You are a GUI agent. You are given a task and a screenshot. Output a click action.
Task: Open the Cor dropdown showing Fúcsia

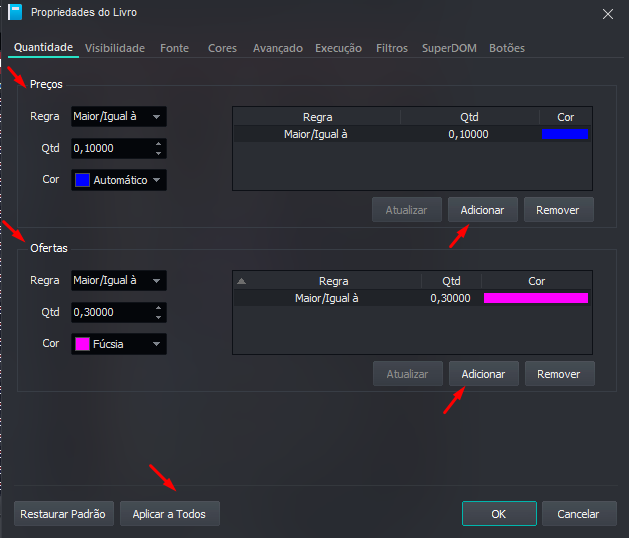(119, 344)
